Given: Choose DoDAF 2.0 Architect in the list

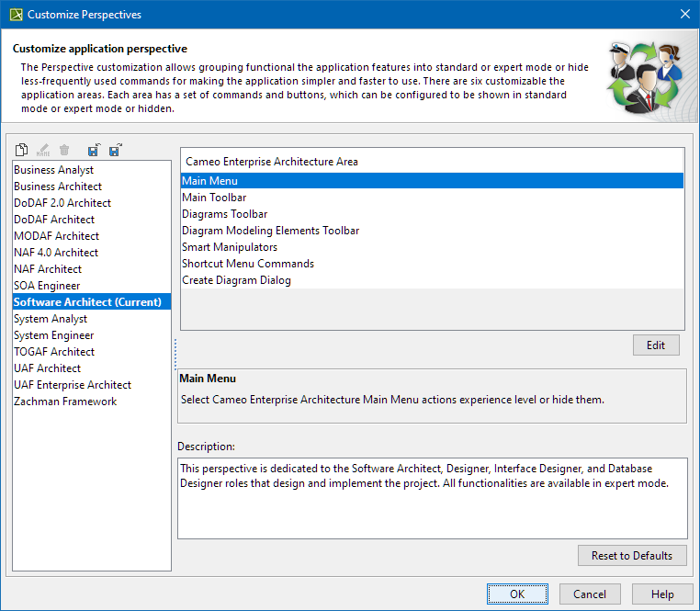Looking at the screenshot, I should pyautogui.click(x=92, y=203).
